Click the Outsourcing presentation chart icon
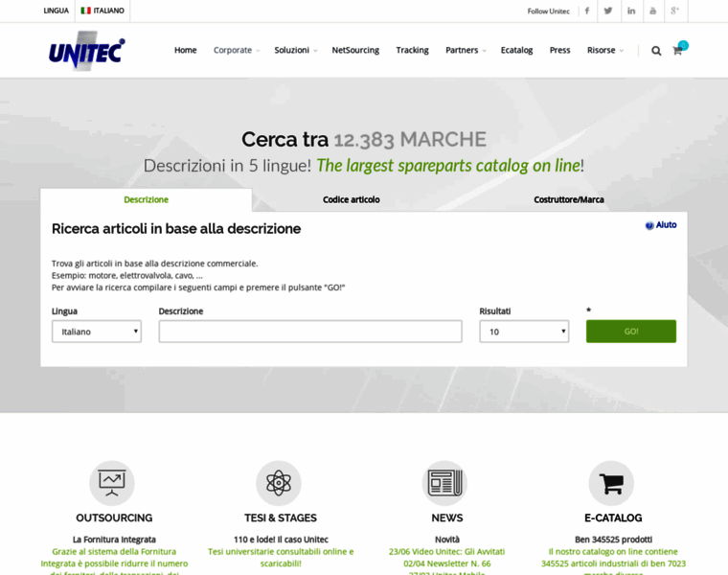Image resolution: width=728 pixels, height=575 pixels. click(x=112, y=483)
